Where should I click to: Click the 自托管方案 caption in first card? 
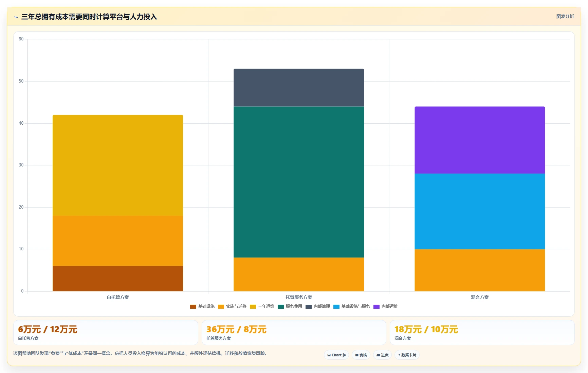tap(28, 338)
